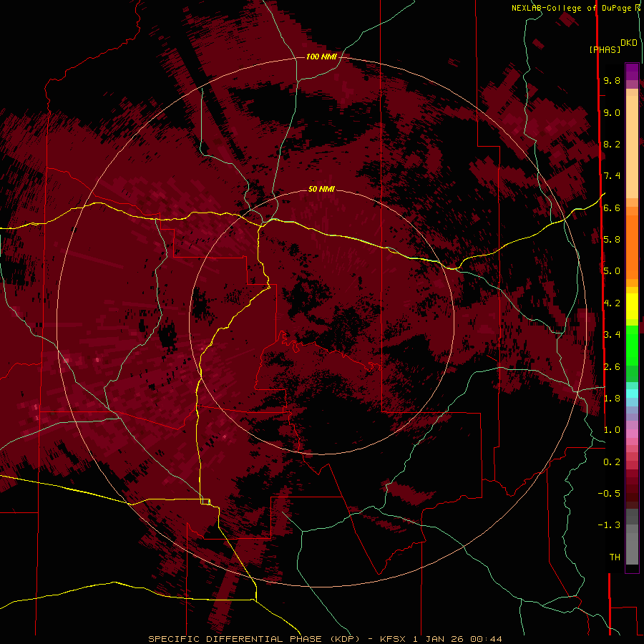Select the 3.4 value on the scale

[x=612, y=335]
